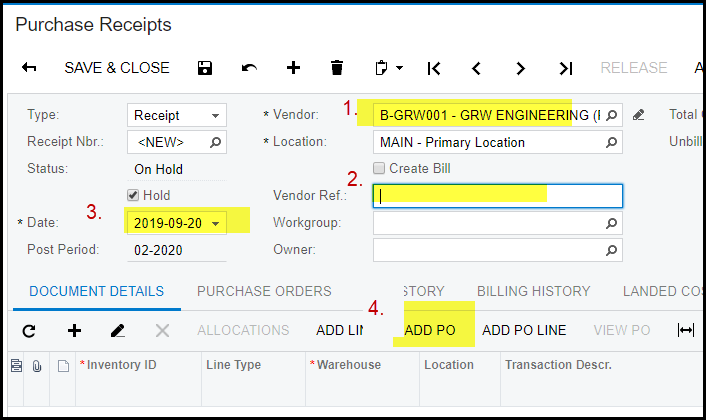Open the Date picker dropdown
Screen dimensions: 706x420
[215, 223]
